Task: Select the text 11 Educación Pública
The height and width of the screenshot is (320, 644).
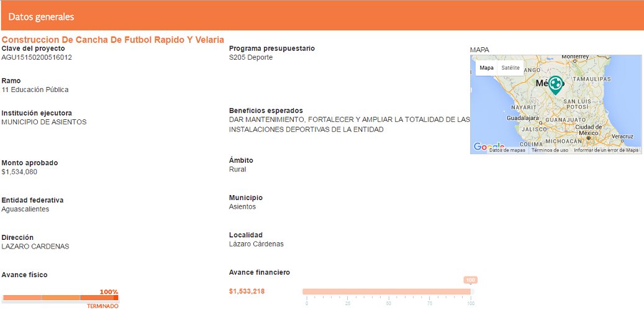Action: 35,89
